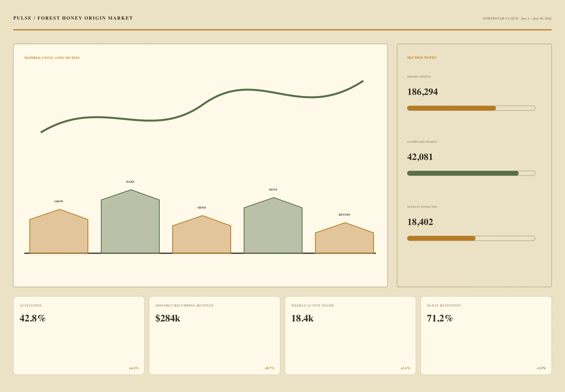Image resolution: width=565 pixels, height=392 pixels.
Task: Select the MEND house-shaped bar in the chart
Action: tap(202, 234)
